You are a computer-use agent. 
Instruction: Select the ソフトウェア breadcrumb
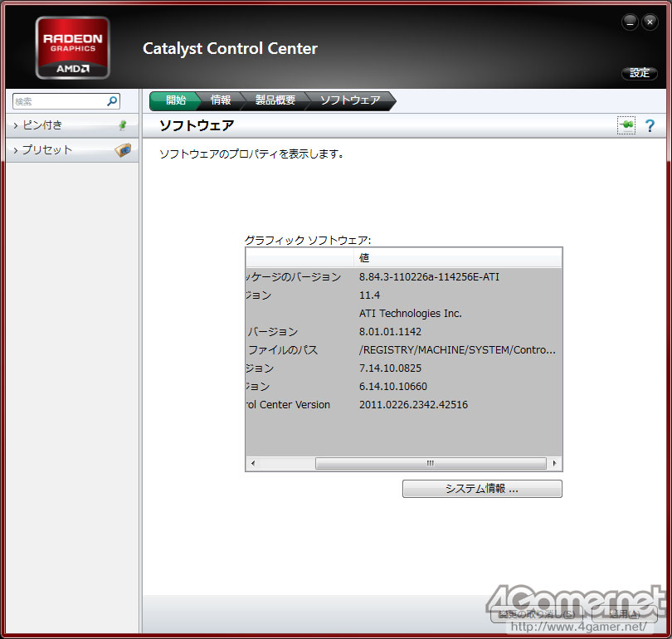point(350,100)
